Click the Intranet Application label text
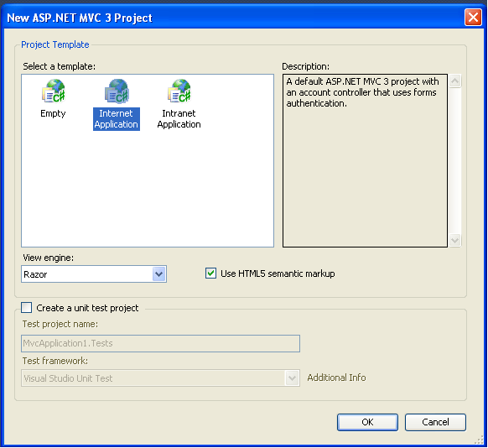Image resolution: width=488 pixels, height=448 pixels. coord(179,119)
